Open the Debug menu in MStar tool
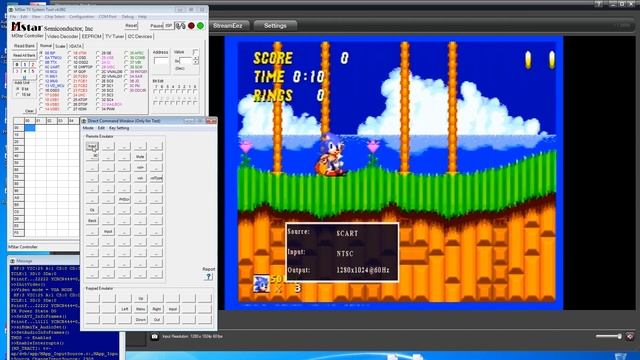 tap(127, 17)
